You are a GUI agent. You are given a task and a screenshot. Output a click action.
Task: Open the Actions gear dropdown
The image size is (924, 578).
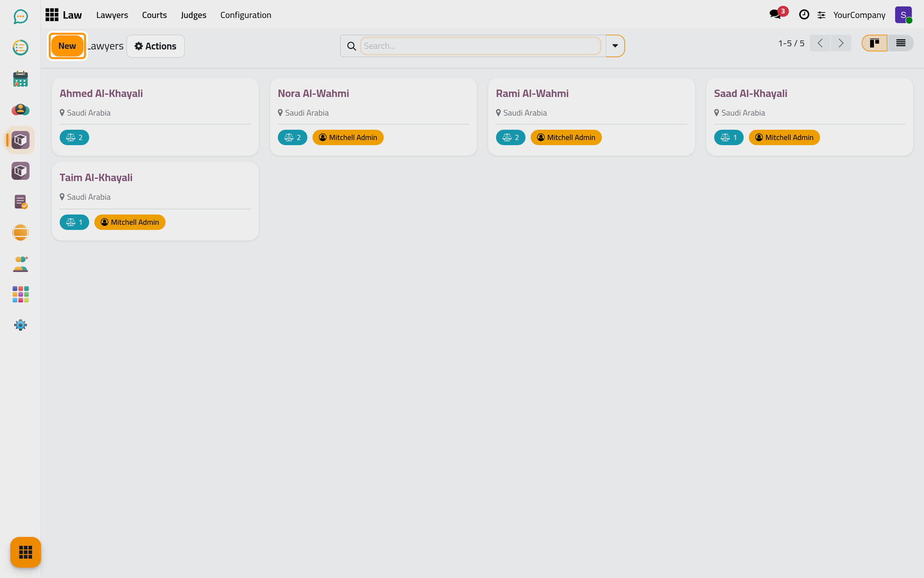pyautogui.click(x=155, y=46)
